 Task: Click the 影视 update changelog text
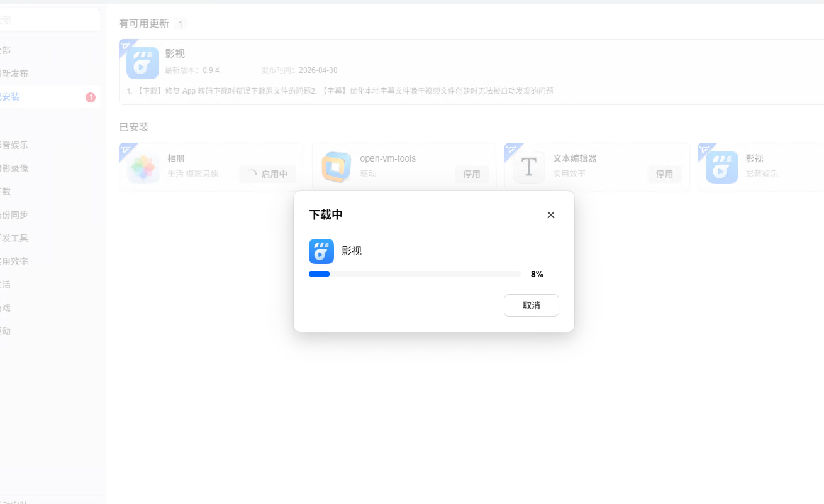[340, 91]
